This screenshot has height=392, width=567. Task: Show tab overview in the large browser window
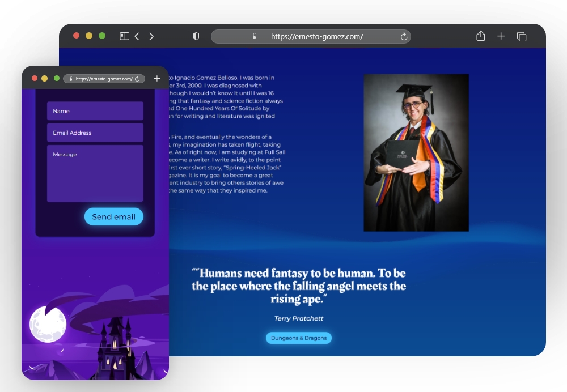522,36
